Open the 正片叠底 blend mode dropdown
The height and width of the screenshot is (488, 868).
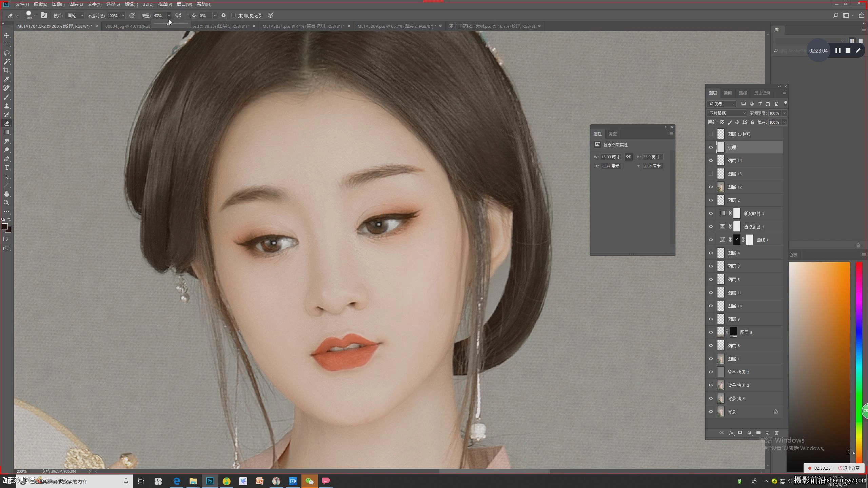(727, 113)
